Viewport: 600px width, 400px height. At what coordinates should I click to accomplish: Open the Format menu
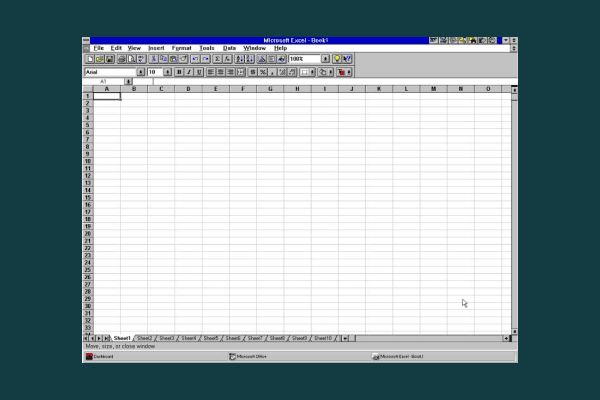pyautogui.click(x=181, y=48)
